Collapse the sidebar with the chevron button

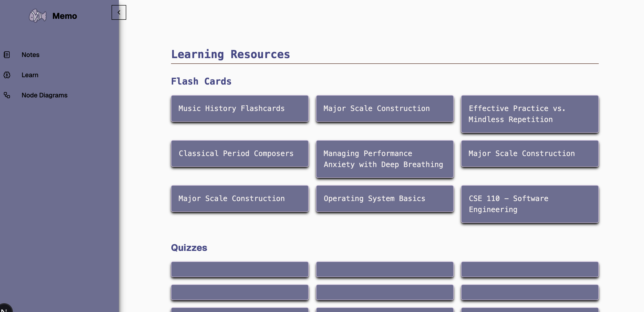click(119, 12)
